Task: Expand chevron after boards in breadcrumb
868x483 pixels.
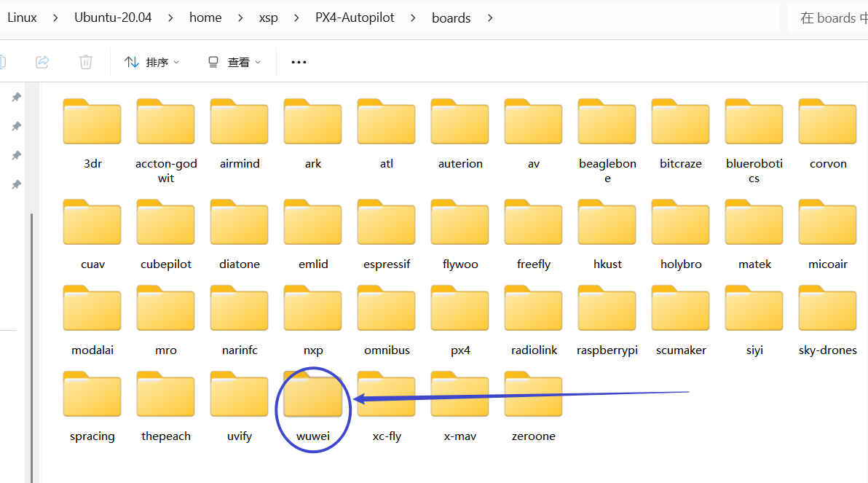Action: pyautogui.click(x=490, y=17)
